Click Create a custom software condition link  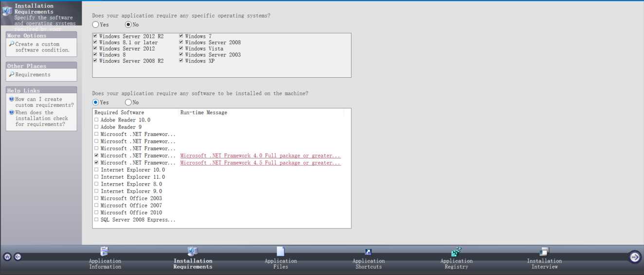point(42,47)
